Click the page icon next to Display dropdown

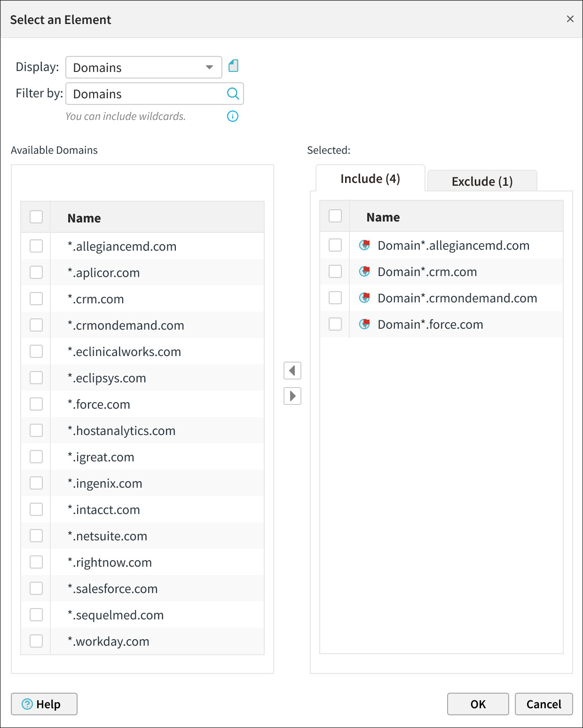point(233,66)
